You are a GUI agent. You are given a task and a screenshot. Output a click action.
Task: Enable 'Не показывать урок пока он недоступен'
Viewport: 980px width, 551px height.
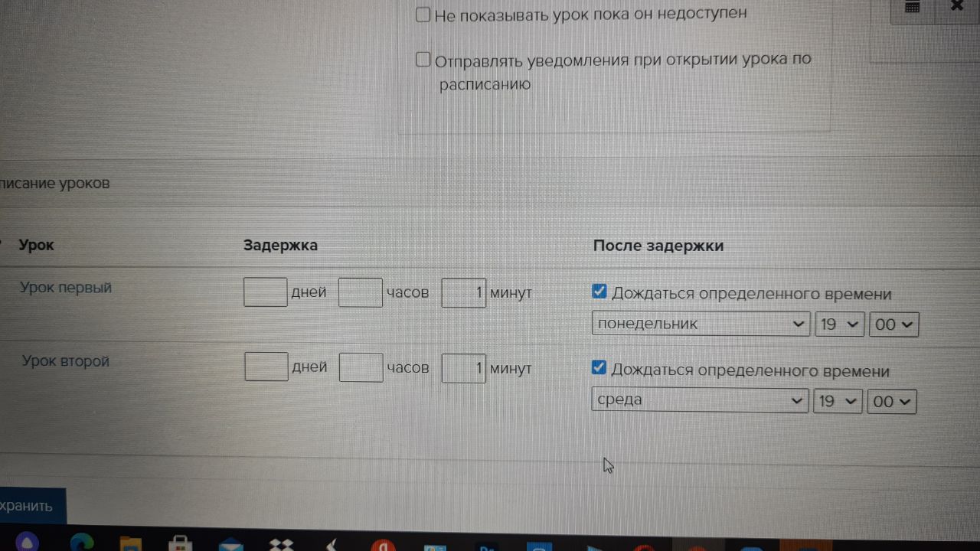pyautogui.click(x=423, y=14)
